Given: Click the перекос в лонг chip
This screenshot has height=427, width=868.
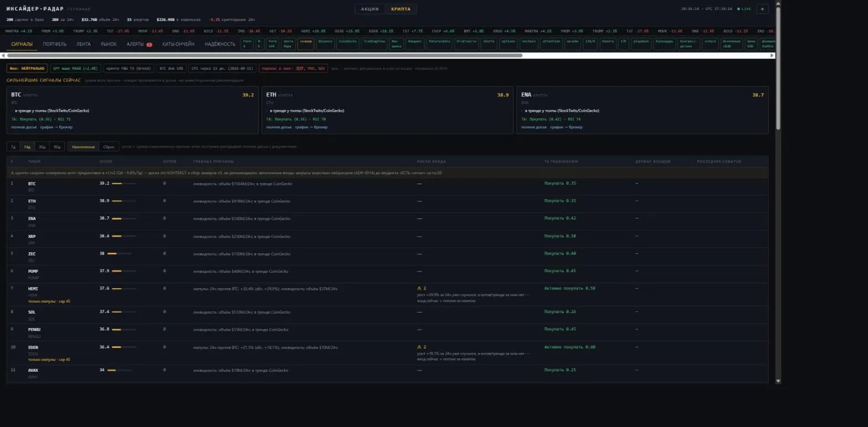Looking at the screenshot, I should (x=293, y=69).
